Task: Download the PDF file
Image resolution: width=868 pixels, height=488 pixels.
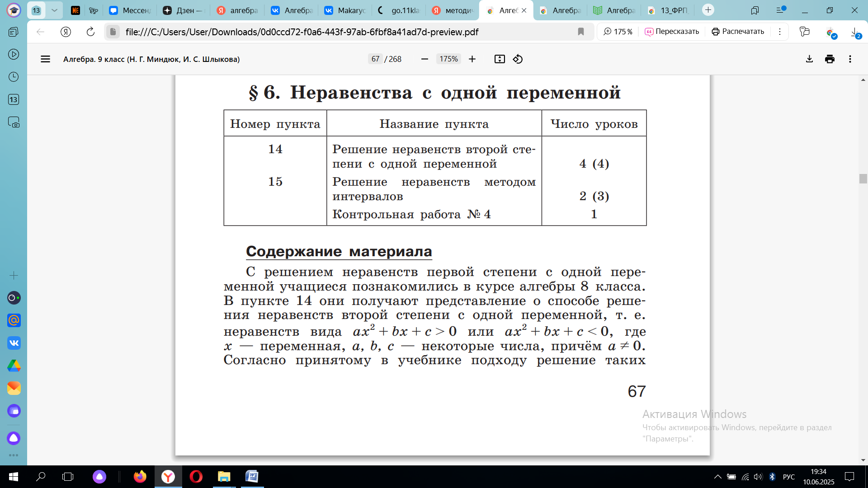Action: pyautogui.click(x=809, y=59)
